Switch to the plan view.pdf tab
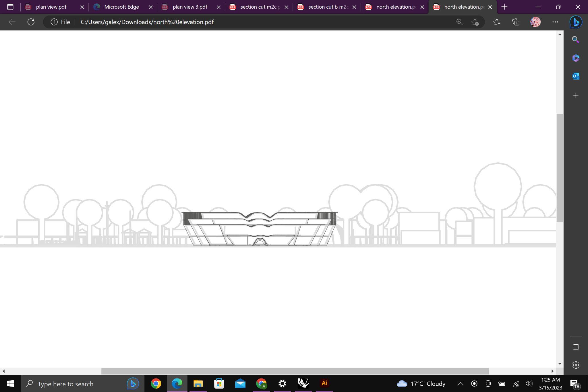 51,7
